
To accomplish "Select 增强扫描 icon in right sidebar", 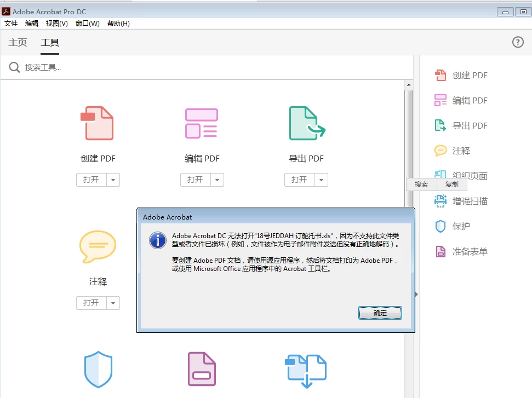I will point(441,201).
